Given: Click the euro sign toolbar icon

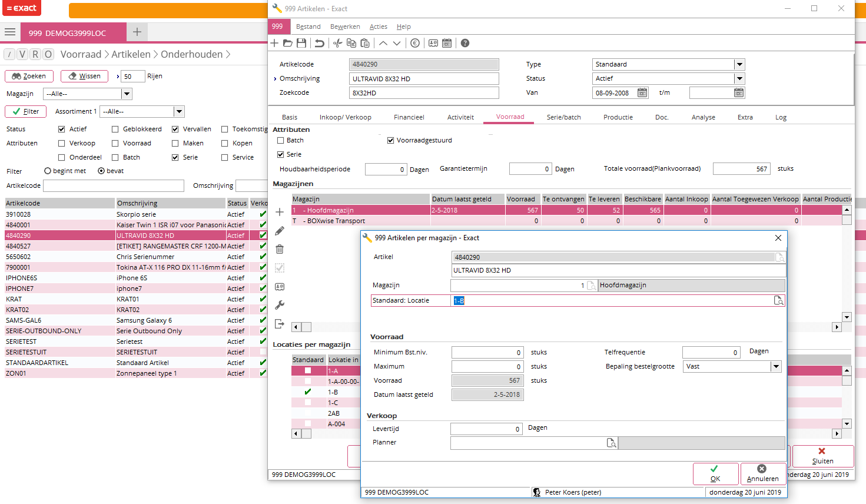Looking at the screenshot, I should point(415,43).
